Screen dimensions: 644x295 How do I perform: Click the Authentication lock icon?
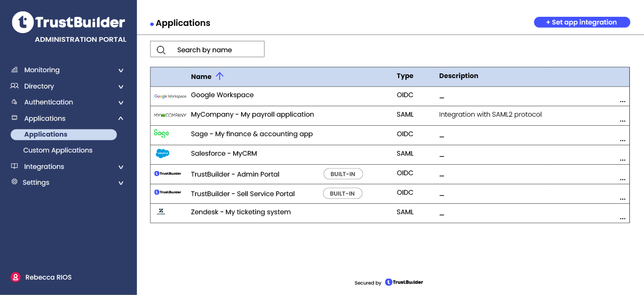[15, 102]
